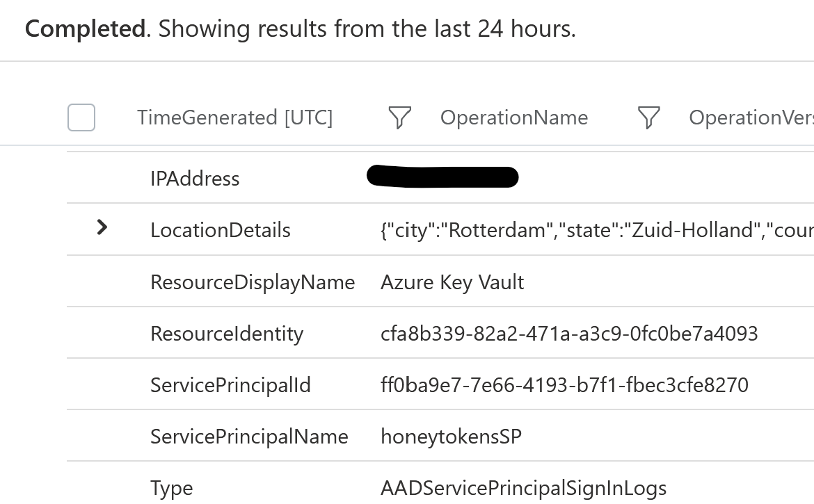Toggle the select-all checkbox in header row
814x504 pixels.
tap(81, 117)
